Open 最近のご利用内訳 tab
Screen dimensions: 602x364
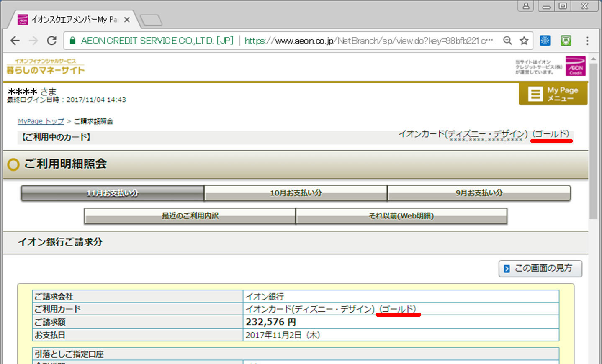pos(190,216)
